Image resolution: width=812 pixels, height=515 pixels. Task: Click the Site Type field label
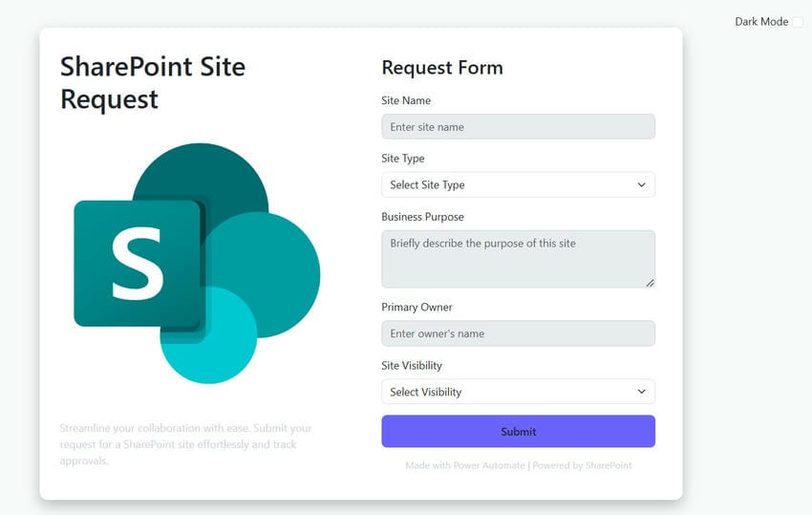(x=403, y=159)
